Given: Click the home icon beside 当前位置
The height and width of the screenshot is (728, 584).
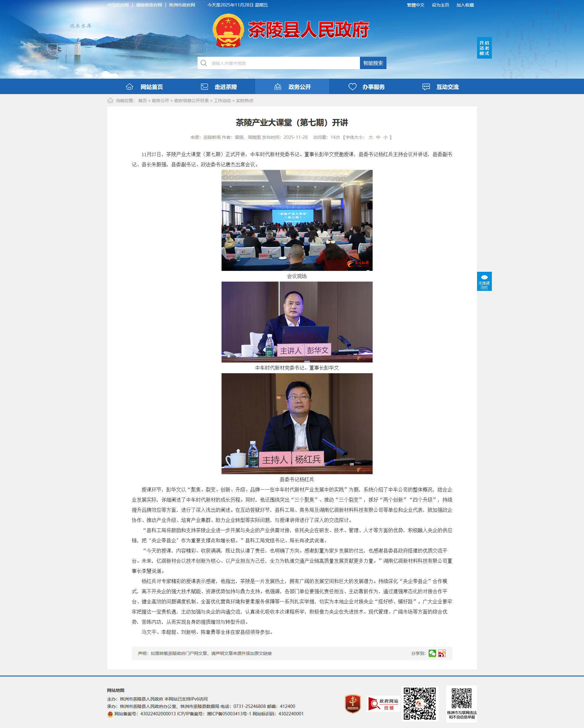Looking at the screenshot, I should (110, 101).
